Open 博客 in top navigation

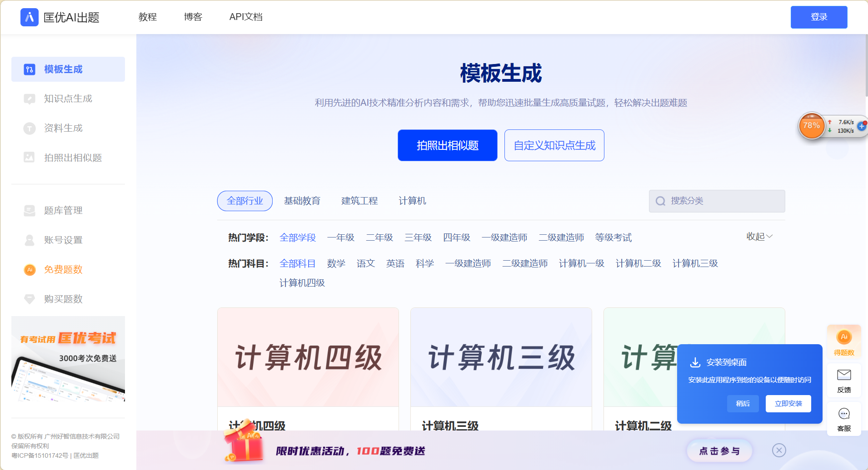193,17
